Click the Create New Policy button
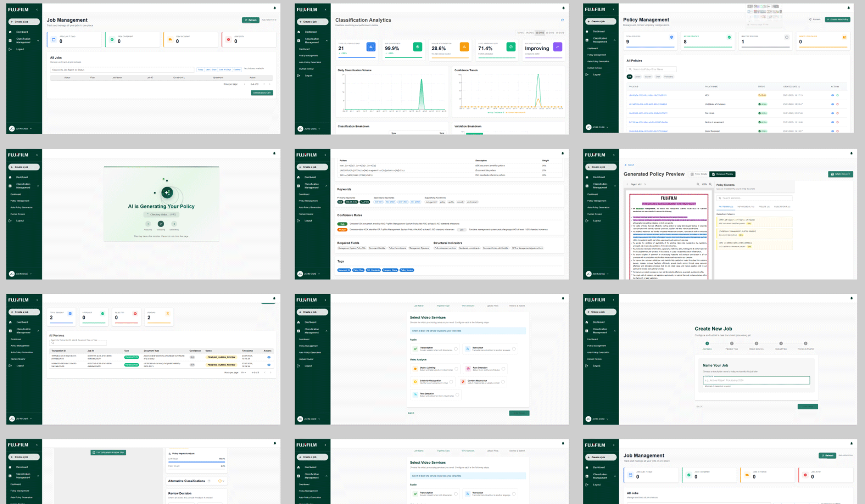This screenshot has width=865, height=504. pyautogui.click(x=837, y=19)
